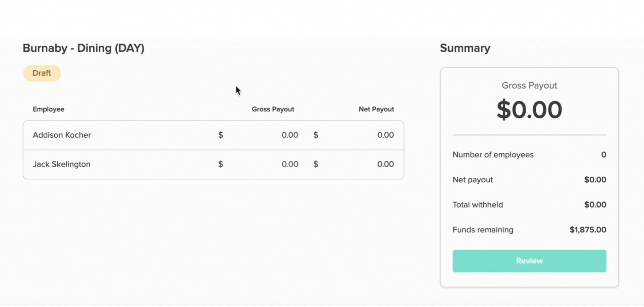
Task: Click dollar sign beside Jack's net payout
Action: coord(316,164)
